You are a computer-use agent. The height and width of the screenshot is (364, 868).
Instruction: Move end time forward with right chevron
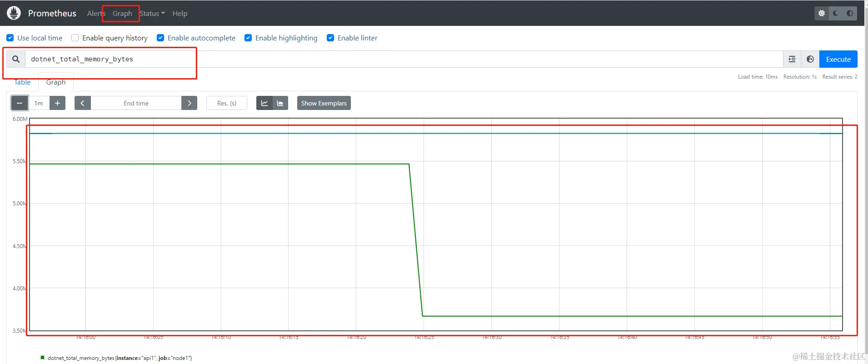click(190, 103)
